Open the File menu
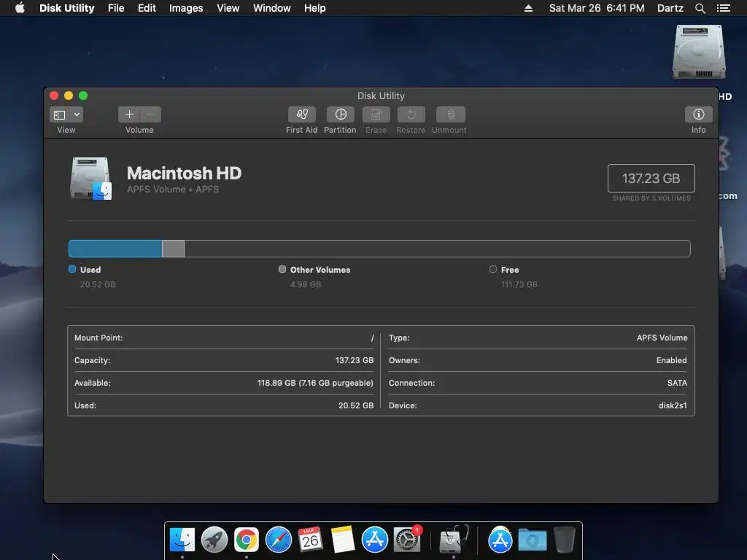The image size is (747, 560). [116, 8]
